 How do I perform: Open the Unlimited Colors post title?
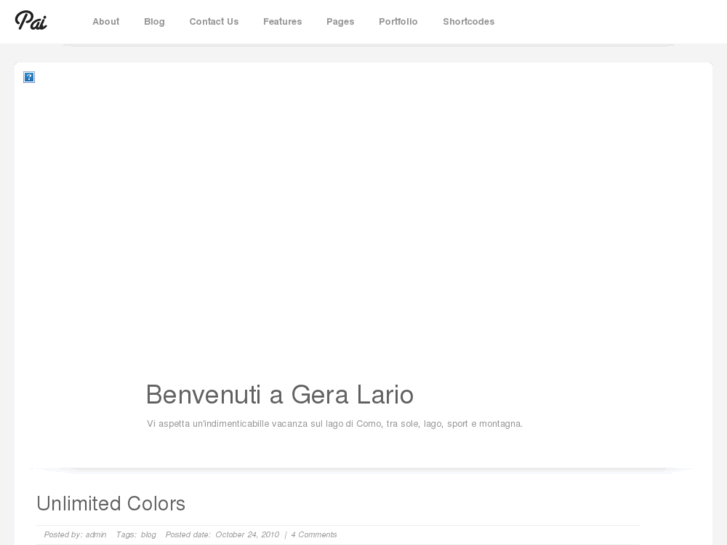pos(111,504)
